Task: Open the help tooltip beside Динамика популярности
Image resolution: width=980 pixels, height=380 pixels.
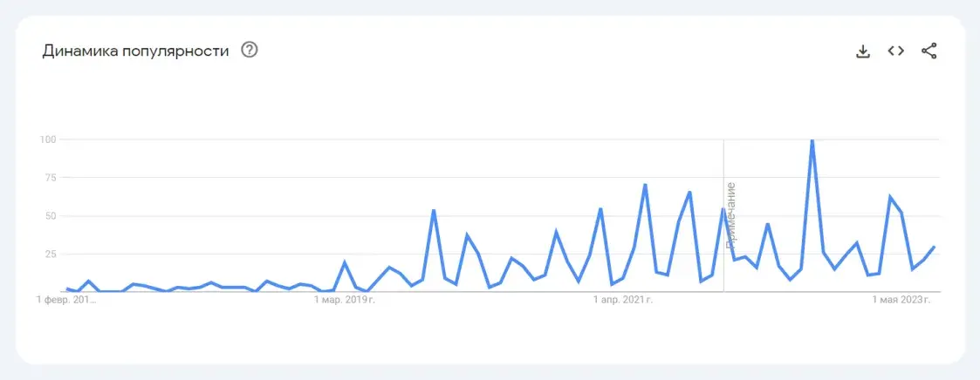Action: (x=250, y=50)
